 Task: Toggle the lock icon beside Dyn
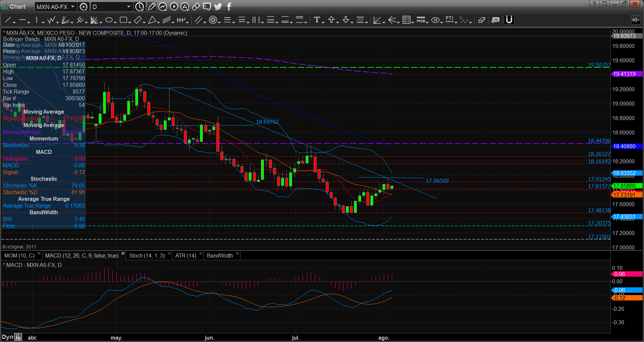[x=18, y=337]
